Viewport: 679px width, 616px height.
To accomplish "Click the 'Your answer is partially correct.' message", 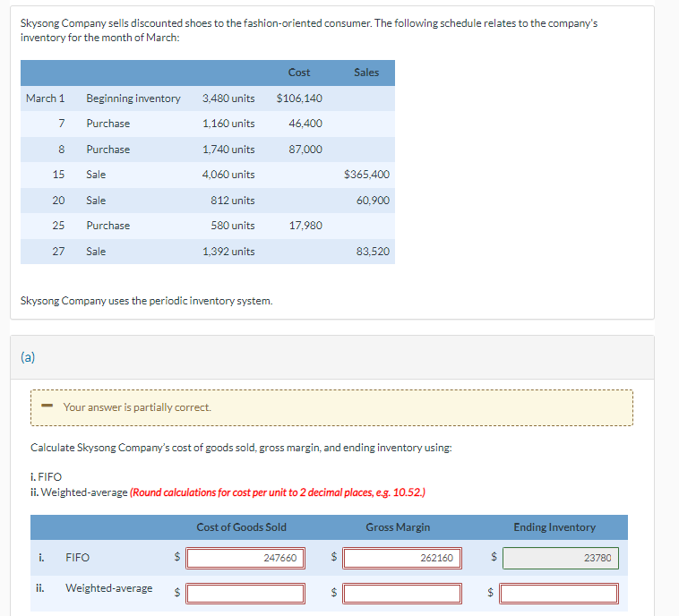I will tap(137, 407).
